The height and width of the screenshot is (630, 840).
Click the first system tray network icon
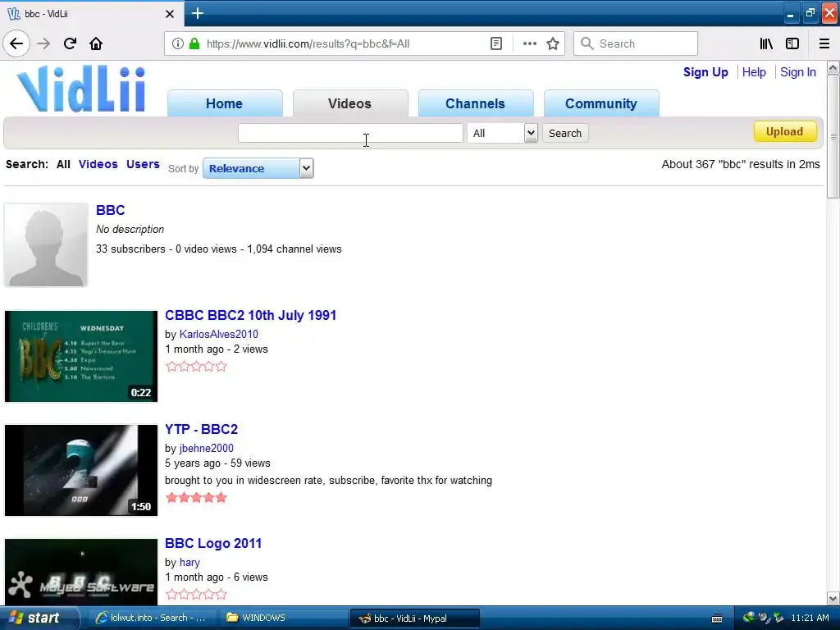point(749,618)
